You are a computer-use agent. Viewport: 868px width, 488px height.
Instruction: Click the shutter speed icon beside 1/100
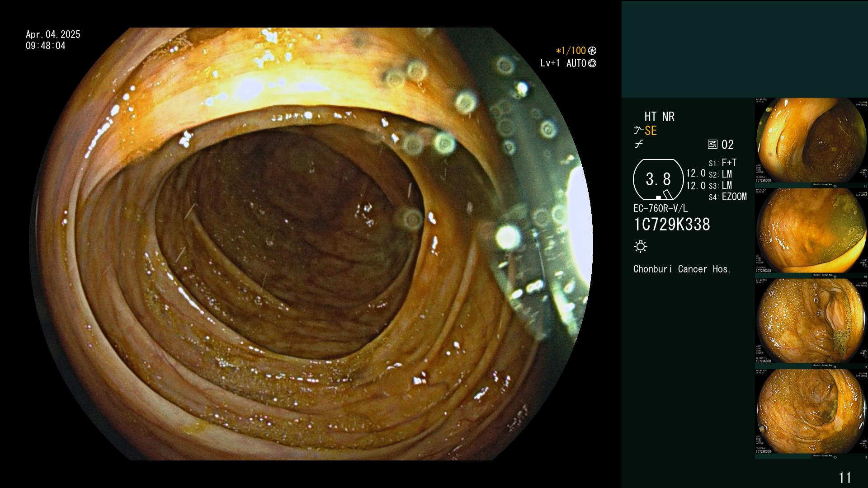[x=592, y=51]
